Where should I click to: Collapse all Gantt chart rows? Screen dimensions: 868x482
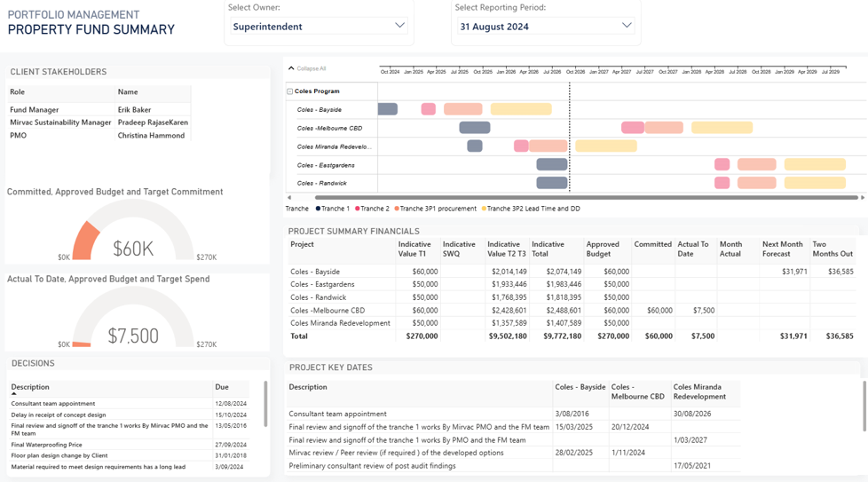point(307,68)
